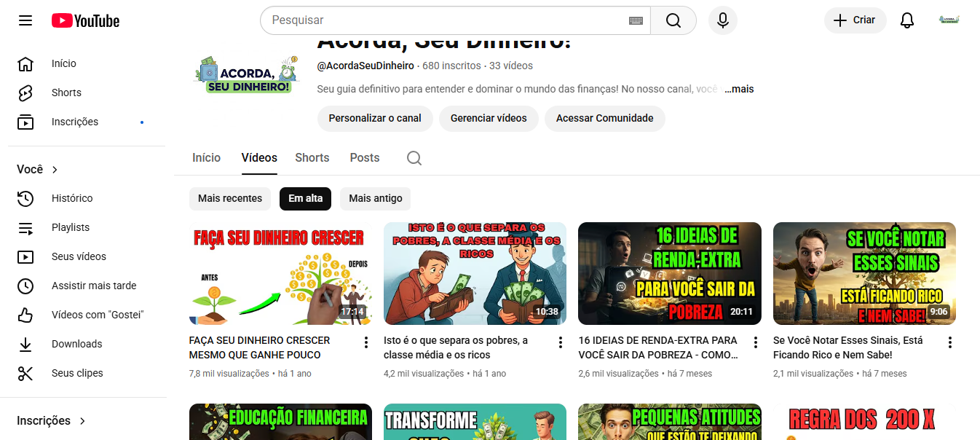Open thumbnail FAÇA SEU DINHEIRO CRESCER 17:14

tap(280, 274)
